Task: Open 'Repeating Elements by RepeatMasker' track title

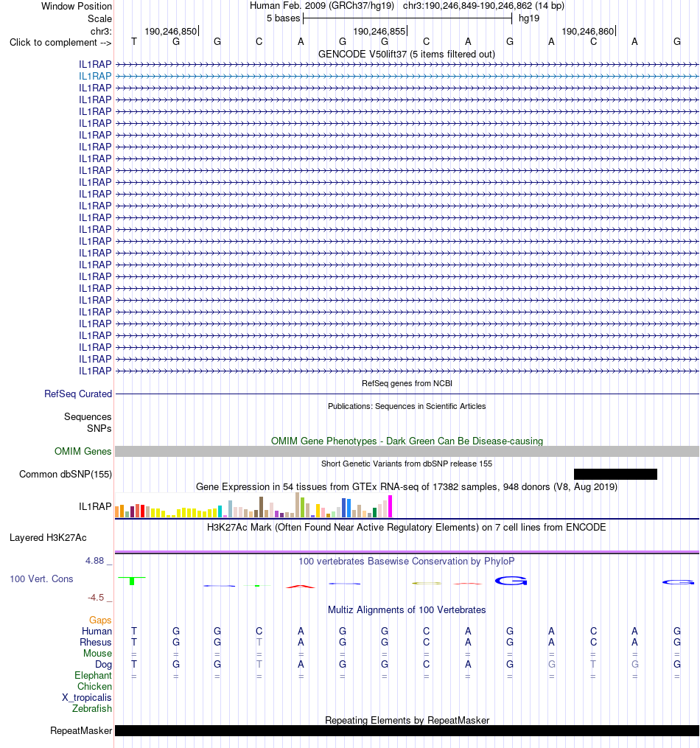Action: click(x=407, y=720)
